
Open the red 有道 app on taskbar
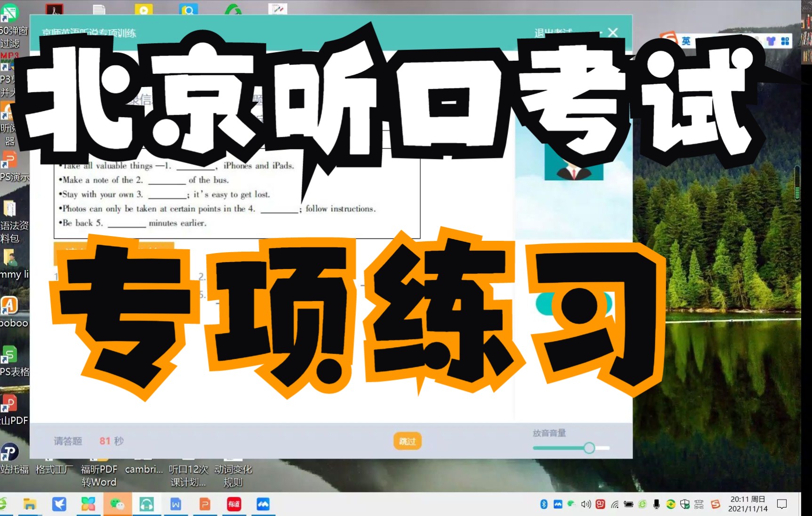point(234,504)
